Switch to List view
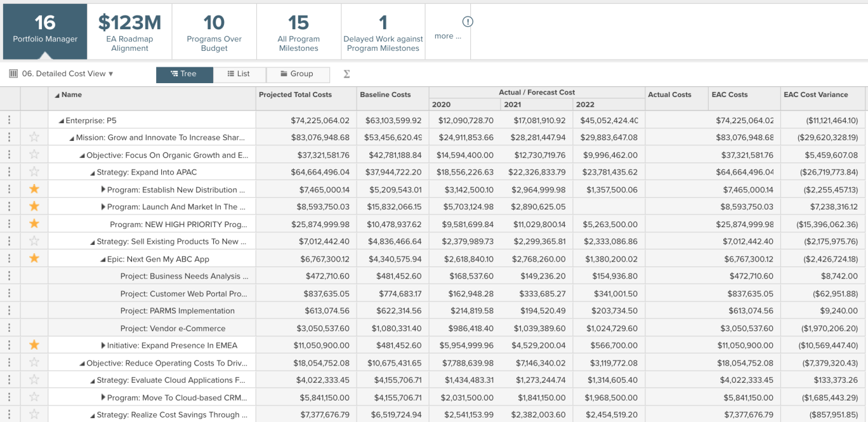The image size is (868, 422). click(x=239, y=74)
